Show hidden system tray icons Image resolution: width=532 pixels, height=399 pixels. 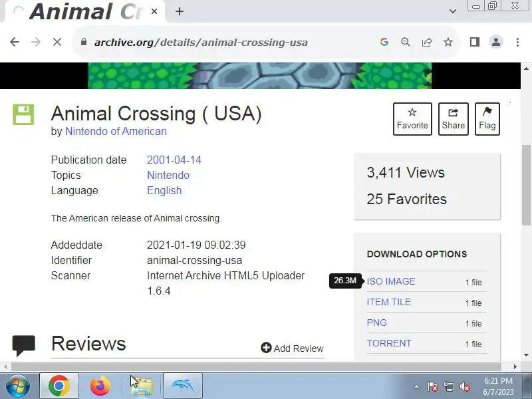tap(417, 386)
